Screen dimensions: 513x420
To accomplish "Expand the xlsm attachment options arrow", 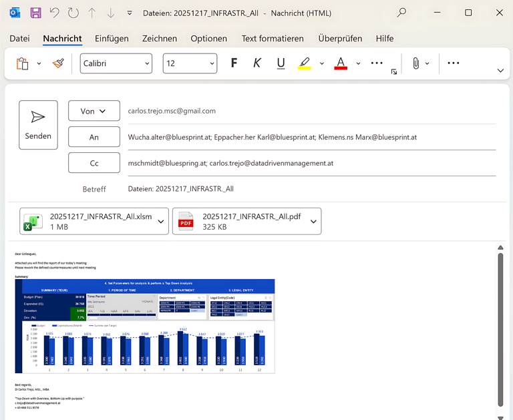I will pyautogui.click(x=161, y=222).
